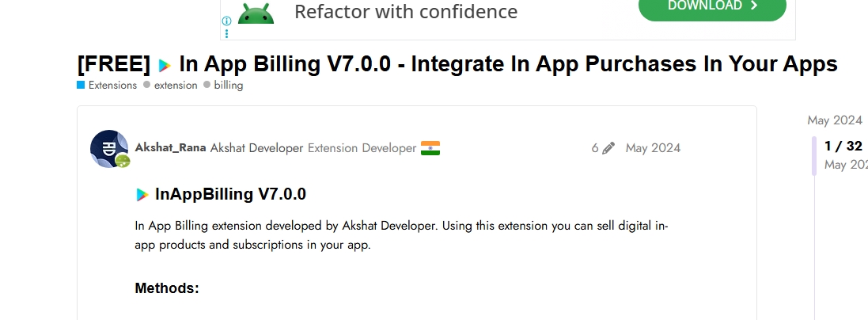Click the ad info (i) icon

click(226, 21)
